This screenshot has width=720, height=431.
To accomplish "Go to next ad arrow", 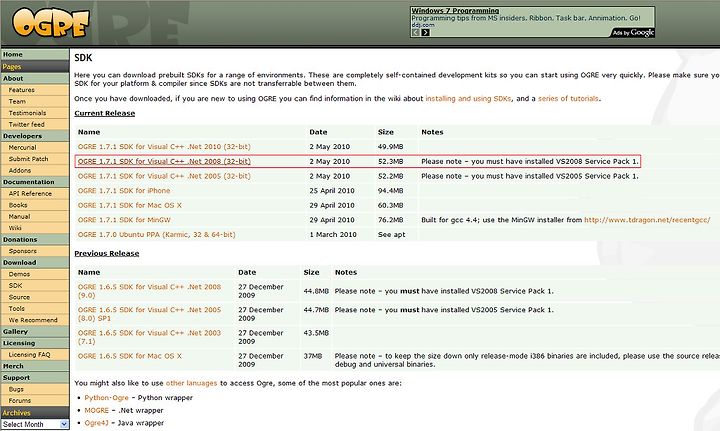I will click(x=425, y=33).
